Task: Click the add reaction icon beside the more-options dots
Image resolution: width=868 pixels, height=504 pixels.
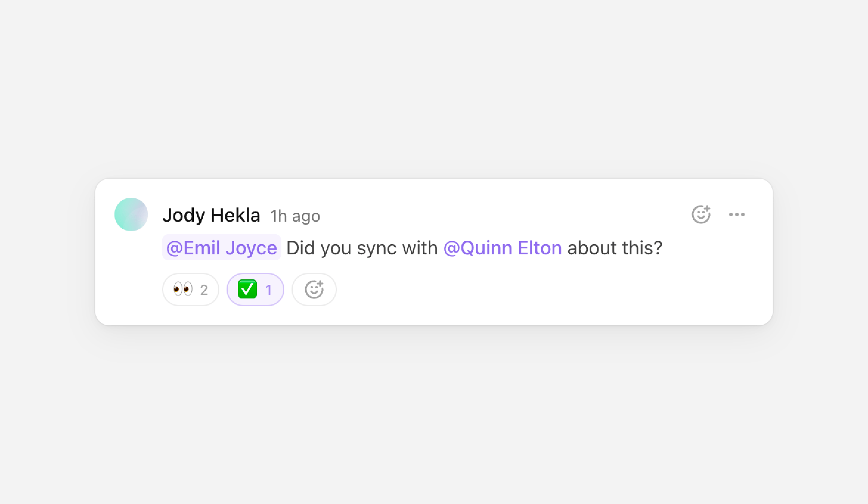Action: click(701, 214)
